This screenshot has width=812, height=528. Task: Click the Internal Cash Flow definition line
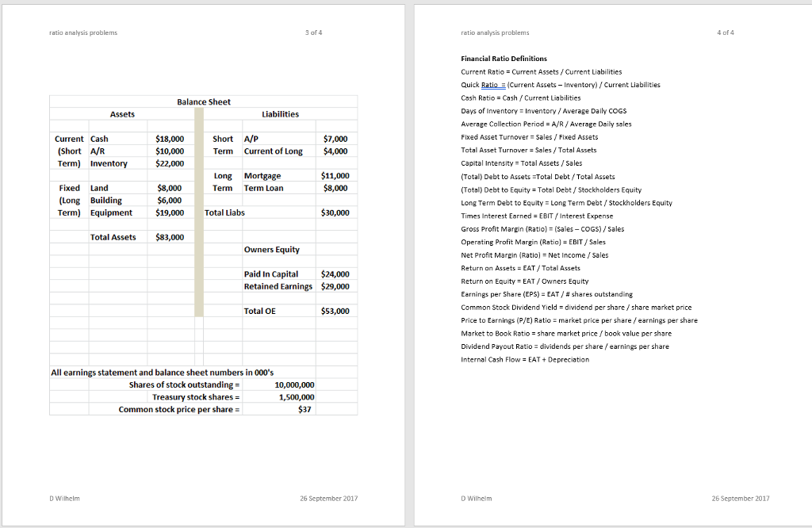click(x=523, y=359)
